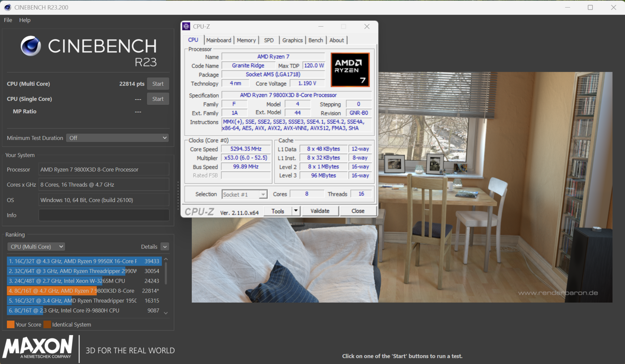The width and height of the screenshot is (625, 364).
Task: Select the Threadripper 195C ranking entry
Action: click(84, 301)
